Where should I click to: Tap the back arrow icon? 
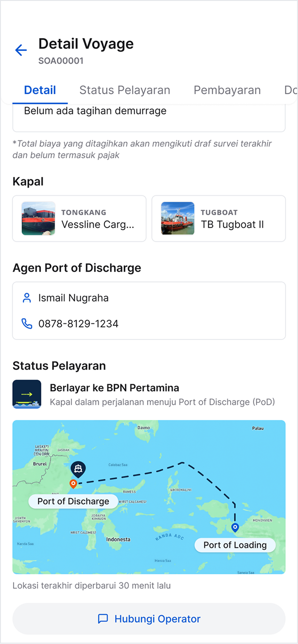point(21,50)
